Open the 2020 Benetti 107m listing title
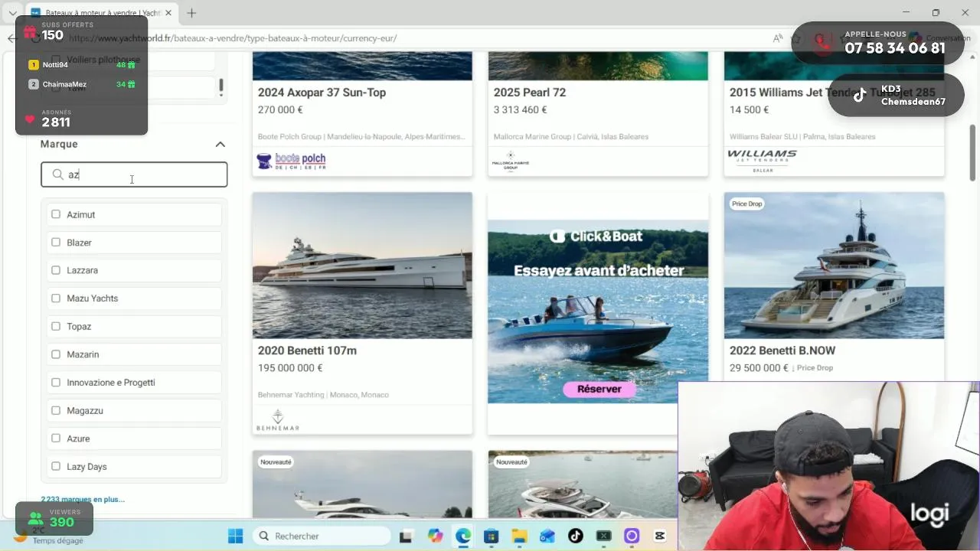Viewport: 980px width, 551px height. point(307,350)
